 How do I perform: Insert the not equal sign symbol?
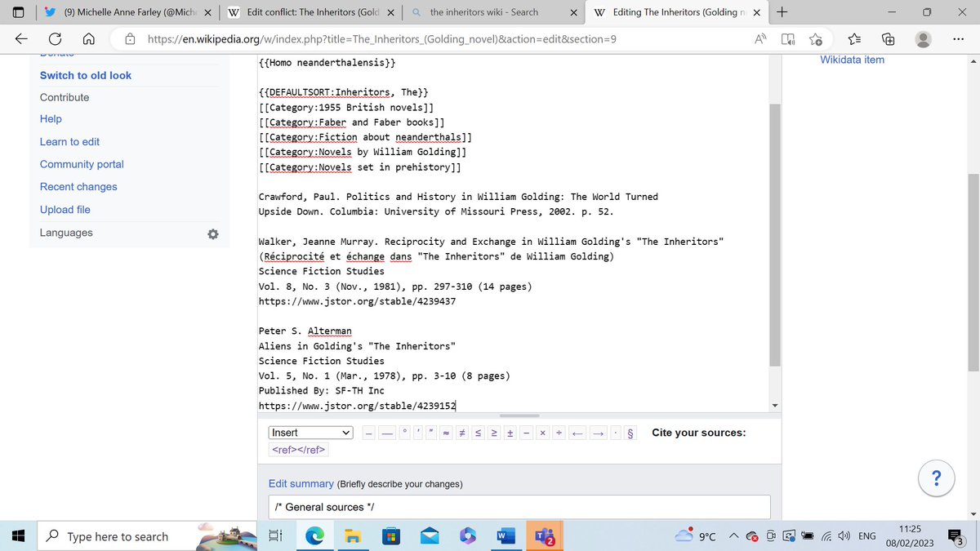click(461, 433)
